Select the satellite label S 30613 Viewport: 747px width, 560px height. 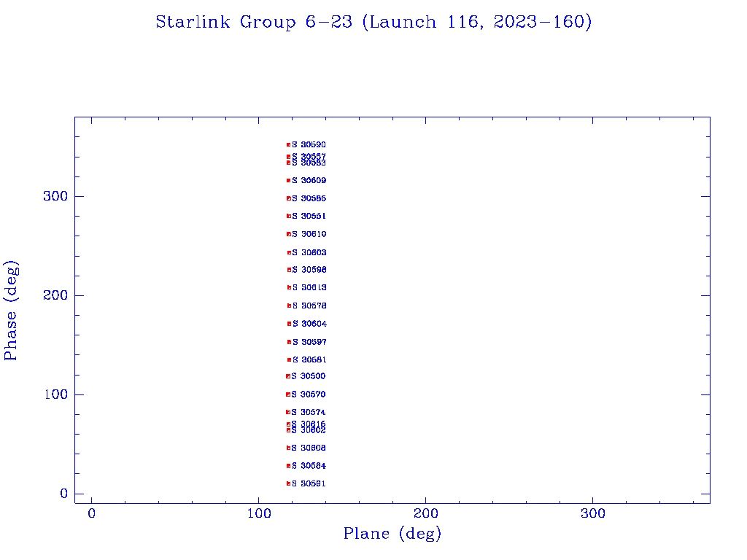pos(309,287)
